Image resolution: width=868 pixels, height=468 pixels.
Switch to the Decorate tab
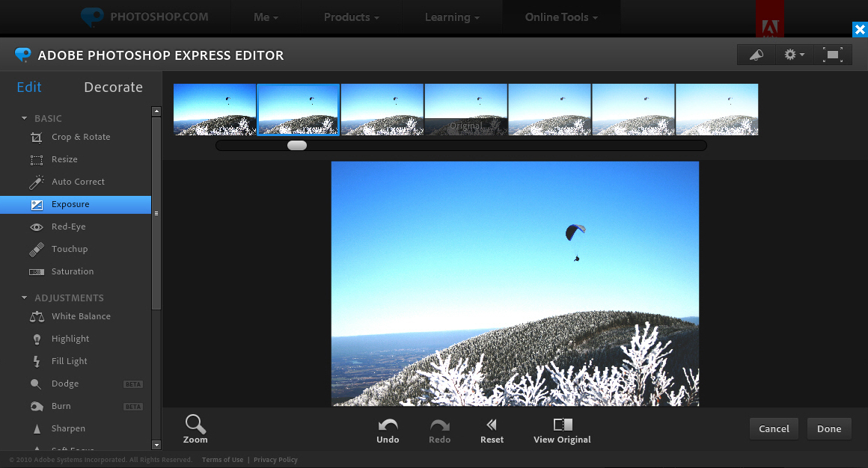(114, 87)
